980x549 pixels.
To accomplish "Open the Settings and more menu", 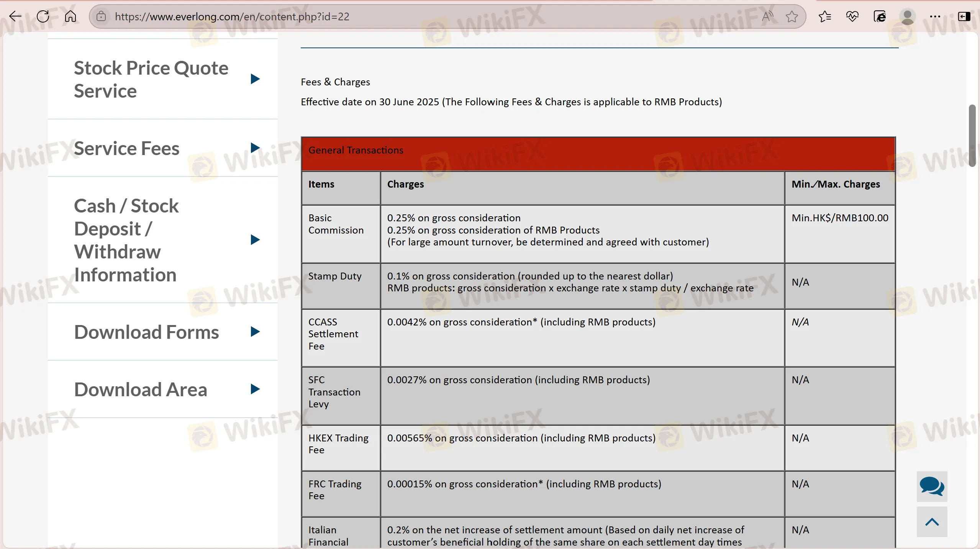I will pos(935,16).
